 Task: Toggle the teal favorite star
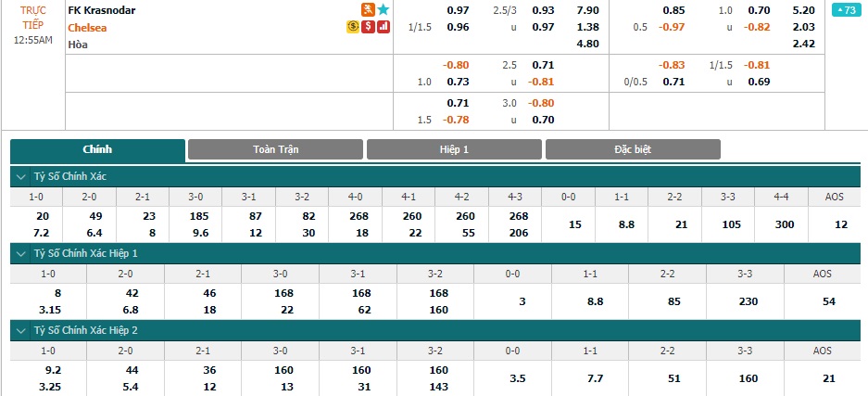tap(384, 9)
